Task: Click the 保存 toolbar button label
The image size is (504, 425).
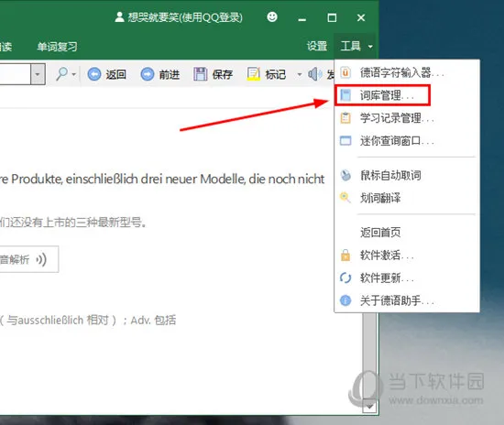Action: (x=222, y=74)
